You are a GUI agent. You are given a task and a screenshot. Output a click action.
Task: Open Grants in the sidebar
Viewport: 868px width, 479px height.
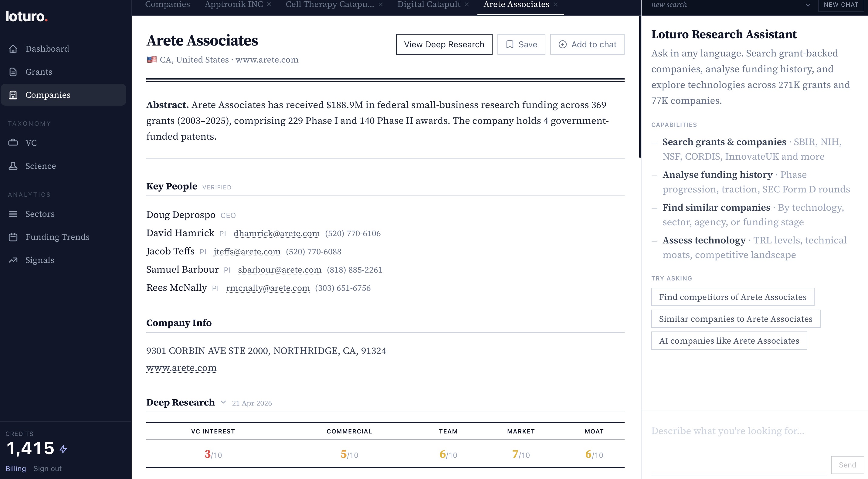point(63,72)
